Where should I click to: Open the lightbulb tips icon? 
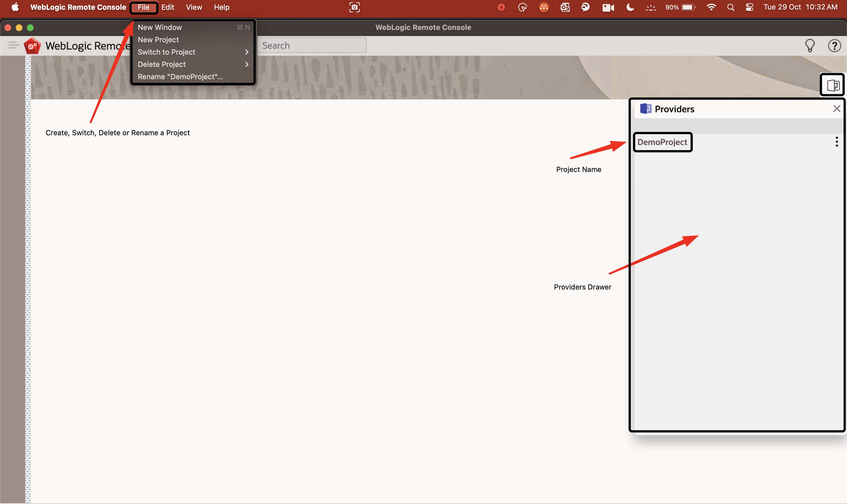[x=810, y=46]
